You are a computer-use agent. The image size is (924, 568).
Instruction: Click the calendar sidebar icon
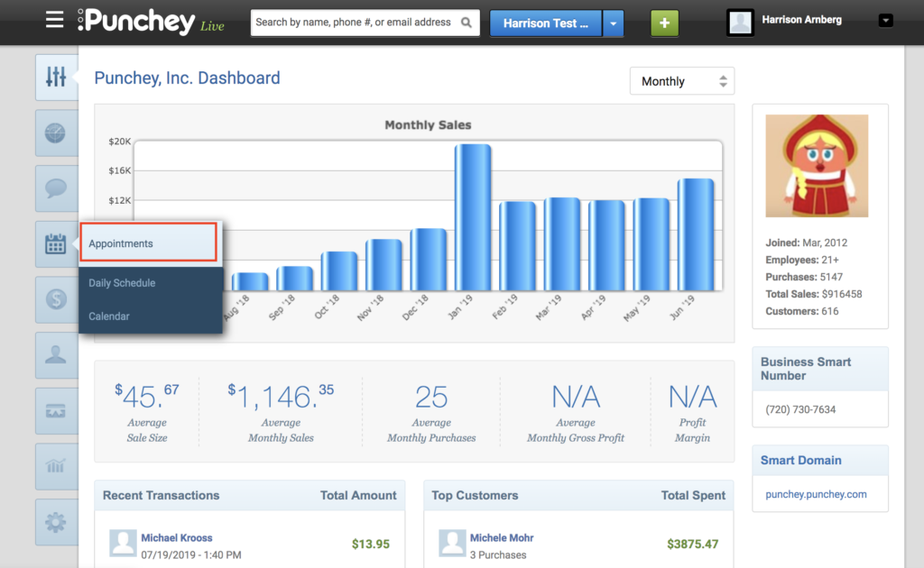pyautogui.click(x=56, y=243)
